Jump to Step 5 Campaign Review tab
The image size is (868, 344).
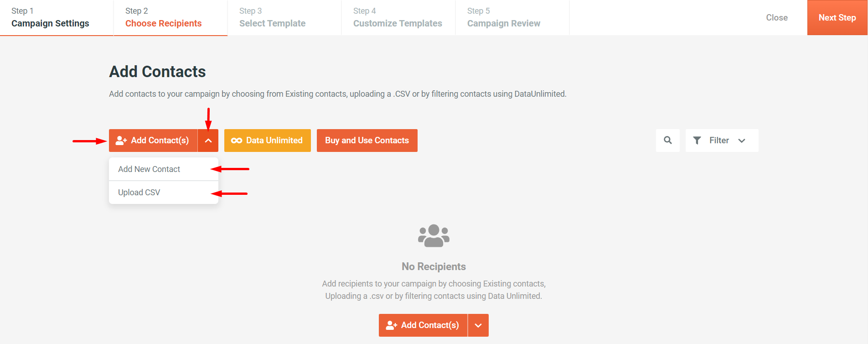pos(512,17)
